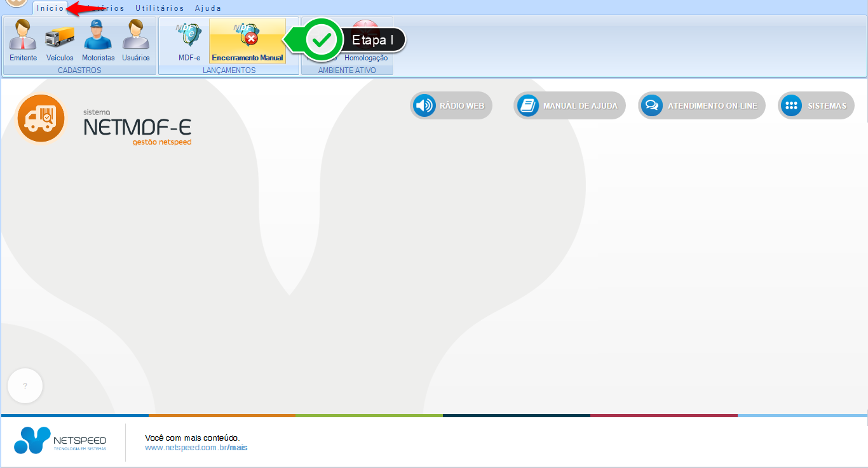Open the Manual de Ajuda
The width and height of the screenshot is (868, 468).
pos(569,105)
